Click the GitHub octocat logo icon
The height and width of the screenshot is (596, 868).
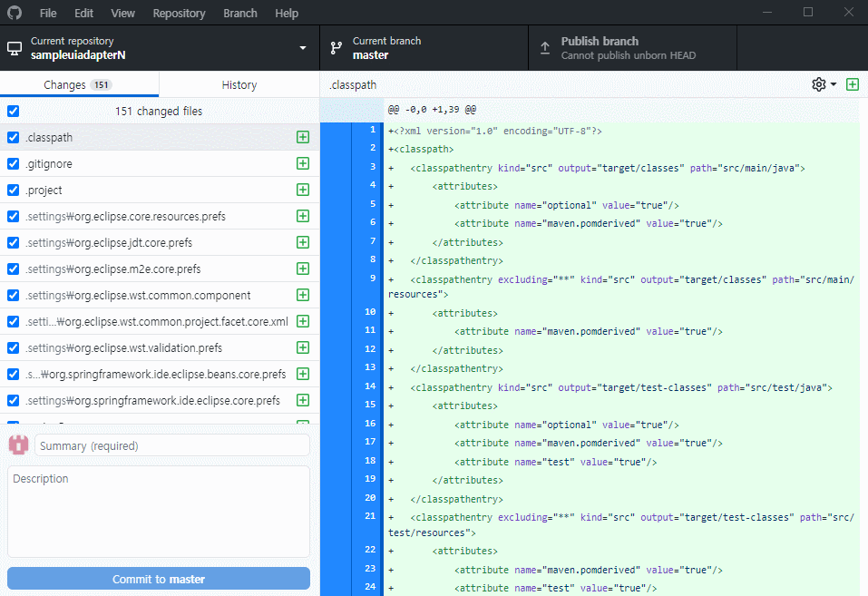[16, 13]
